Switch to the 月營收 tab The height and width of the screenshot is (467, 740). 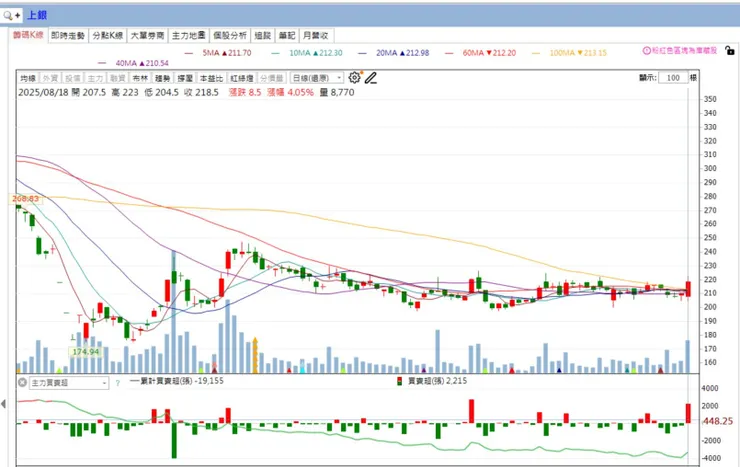pos(316,35)
